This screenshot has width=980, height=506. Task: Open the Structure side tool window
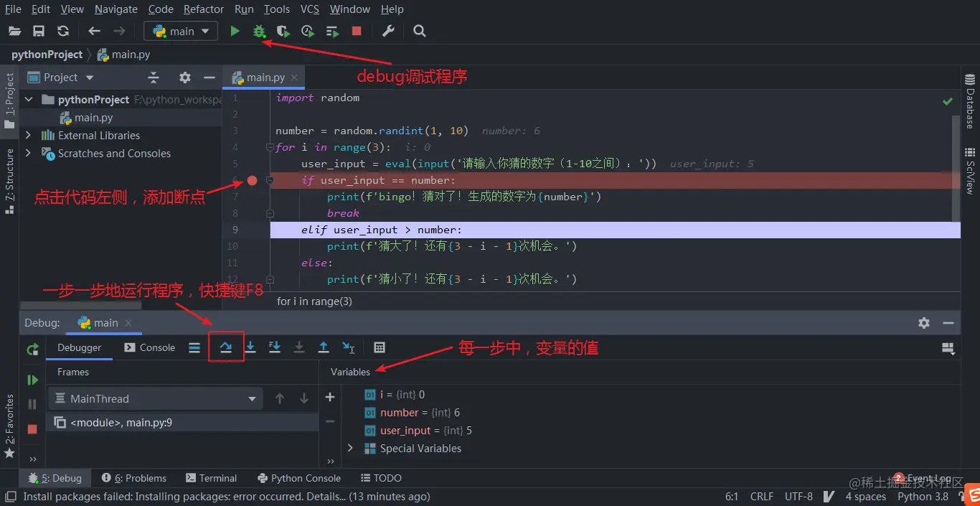click(9, 182)
